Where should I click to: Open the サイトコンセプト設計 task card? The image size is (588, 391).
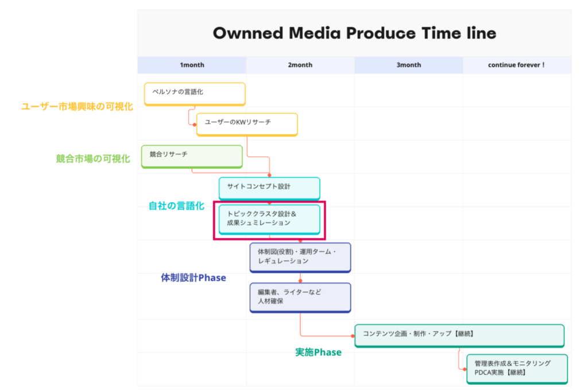[x=269, y=188]
